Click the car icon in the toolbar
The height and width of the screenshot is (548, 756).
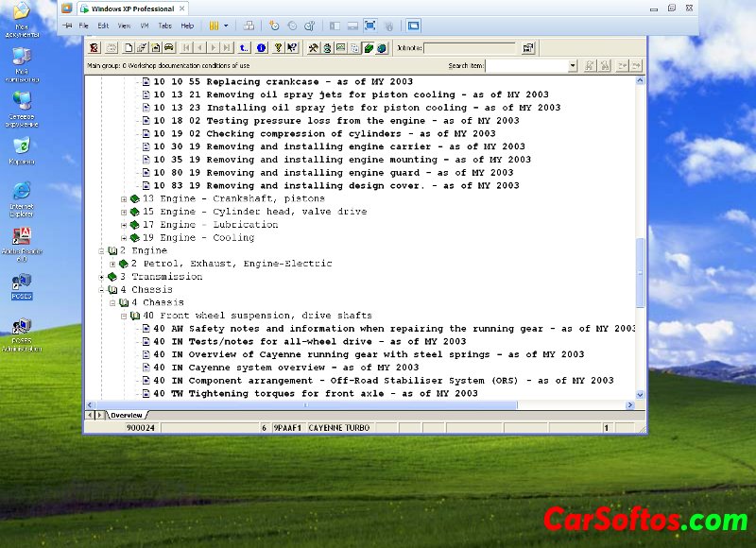(x=168, y=47)
